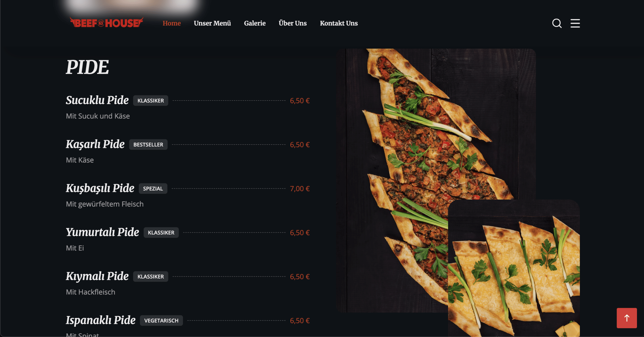Open the Unser Menü page

coord(212,23)
